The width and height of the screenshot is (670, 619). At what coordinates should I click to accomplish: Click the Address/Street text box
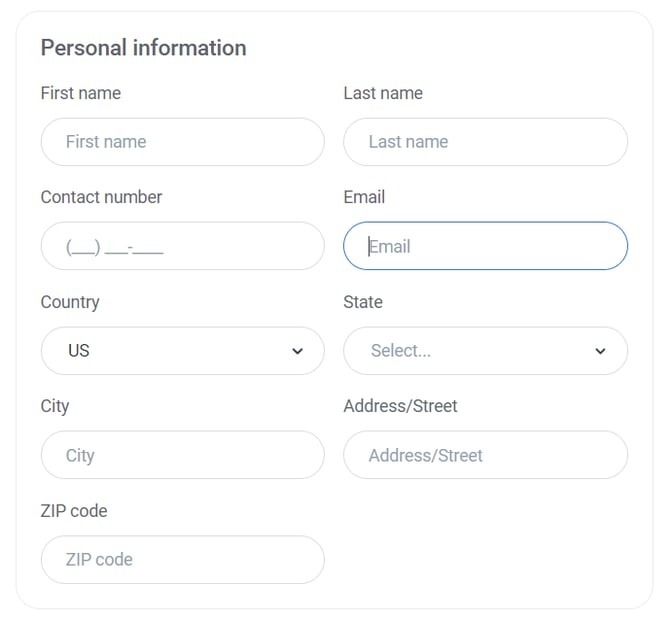(x=485, y=455)
